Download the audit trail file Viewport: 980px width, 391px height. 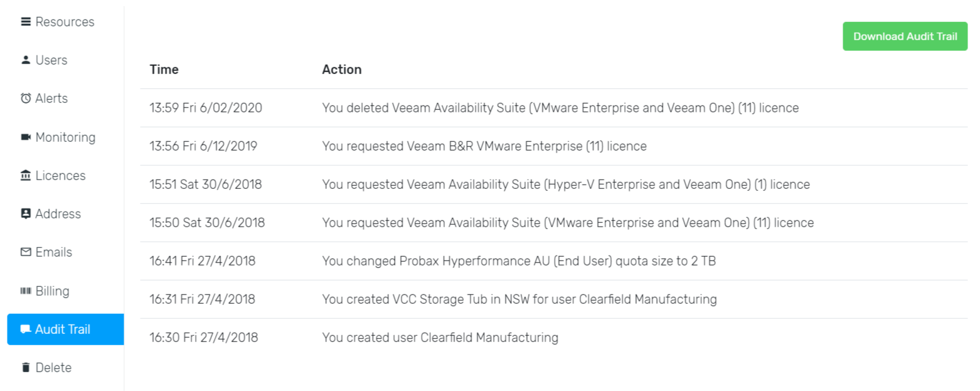point(905,36)
